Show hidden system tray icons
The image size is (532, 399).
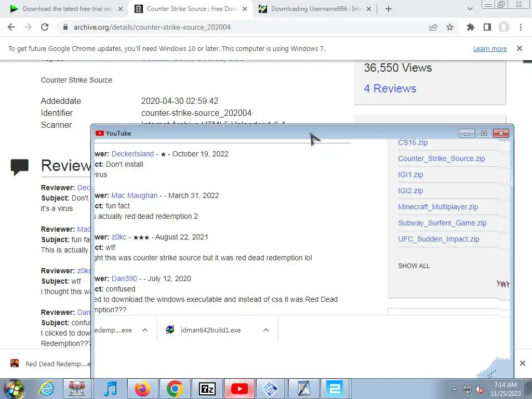454,389
